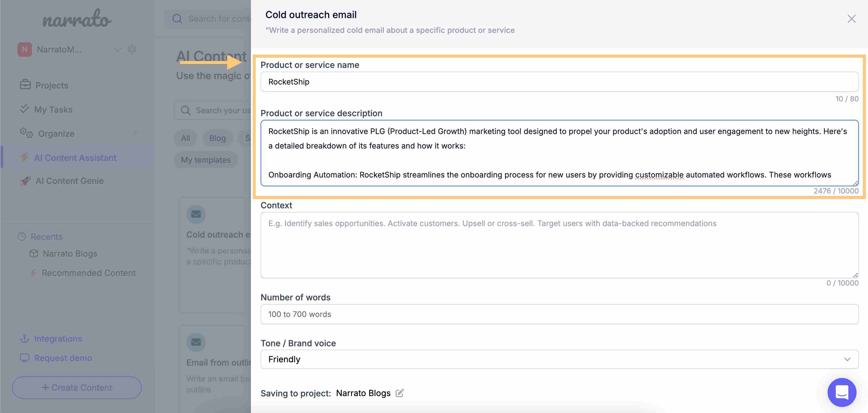The width and height of the screenshot is (868, 413).
Task: Open Integrations link
Action: point(58,338)
